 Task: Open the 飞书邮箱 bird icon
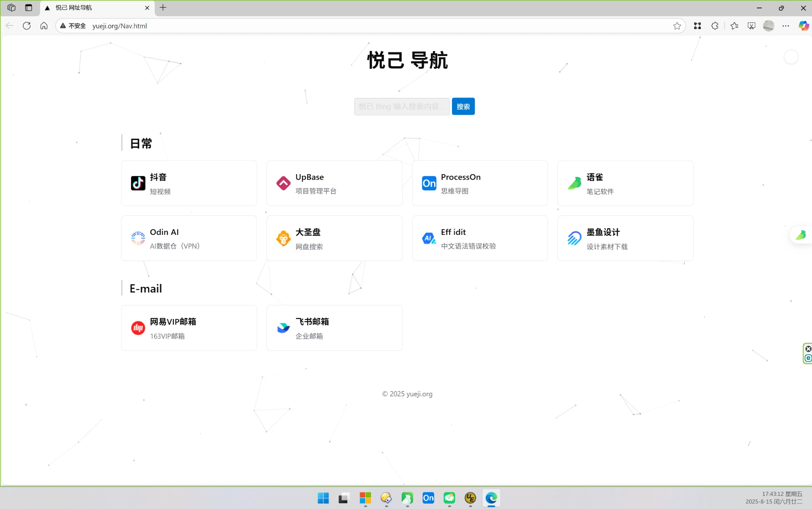283,328
